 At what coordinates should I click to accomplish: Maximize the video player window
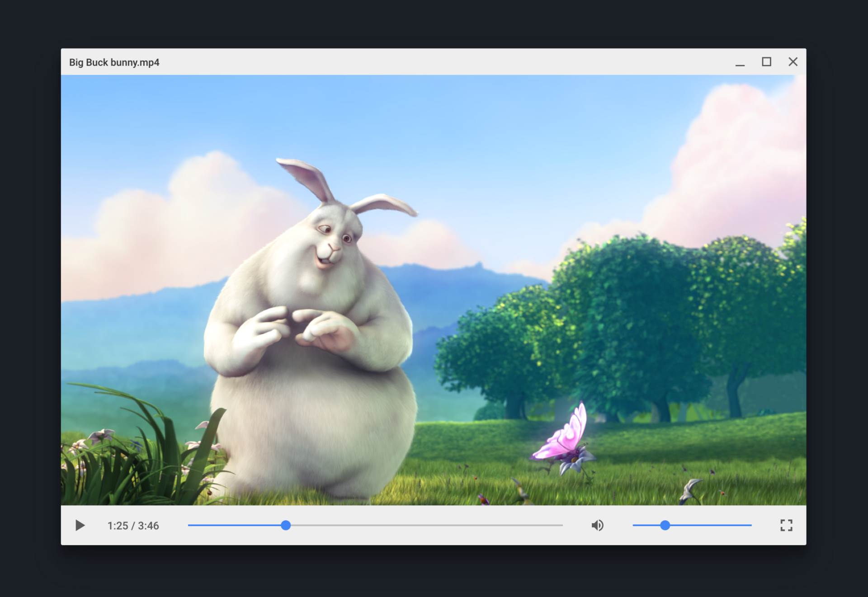tap(766, 62)
